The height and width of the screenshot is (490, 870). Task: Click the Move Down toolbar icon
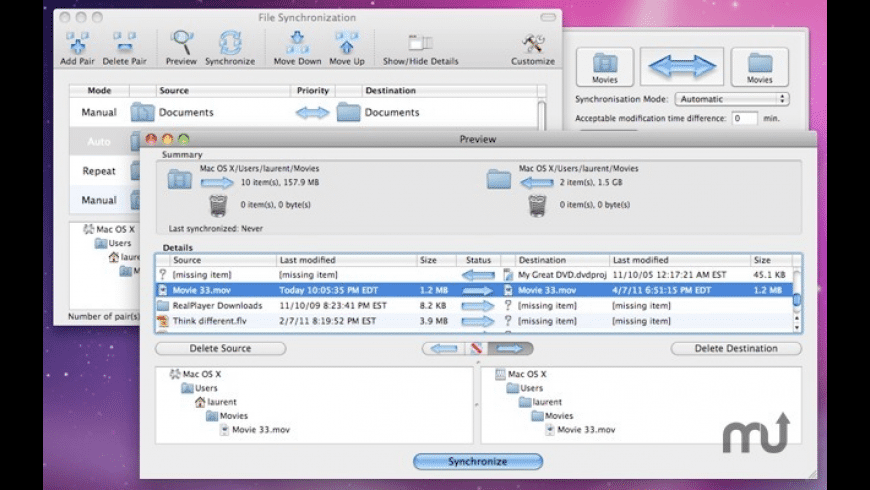[297, 43]
